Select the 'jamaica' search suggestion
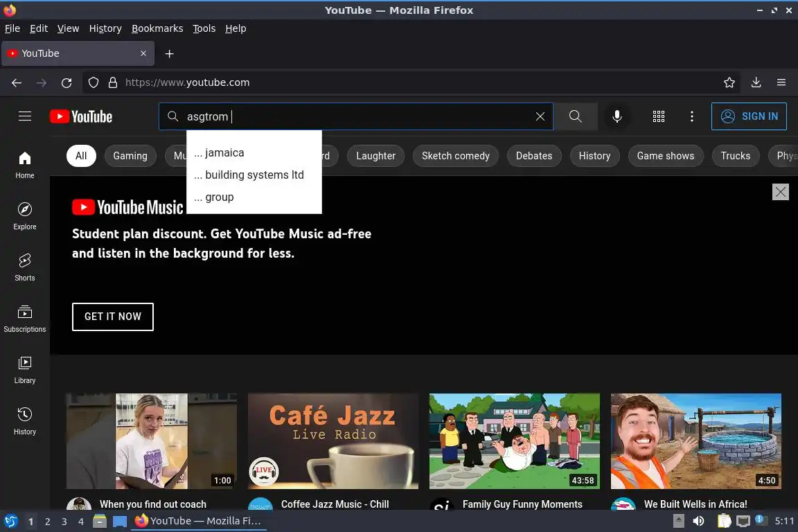Image resolution: width=798 pixels, height=532 pixels. pos(254,152)
